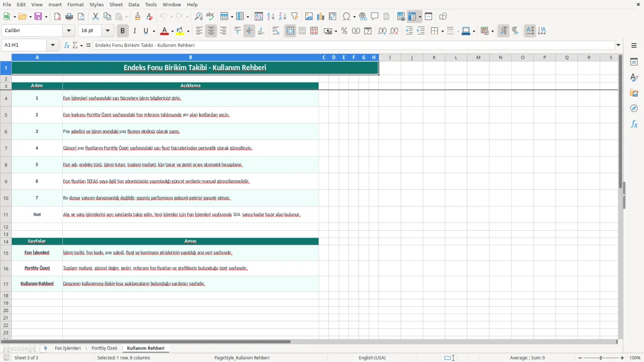The height and width of the screenshot is (362, 644).
Task: Open the Conditional formatting dropdown arrow
Action: (492, 31)
